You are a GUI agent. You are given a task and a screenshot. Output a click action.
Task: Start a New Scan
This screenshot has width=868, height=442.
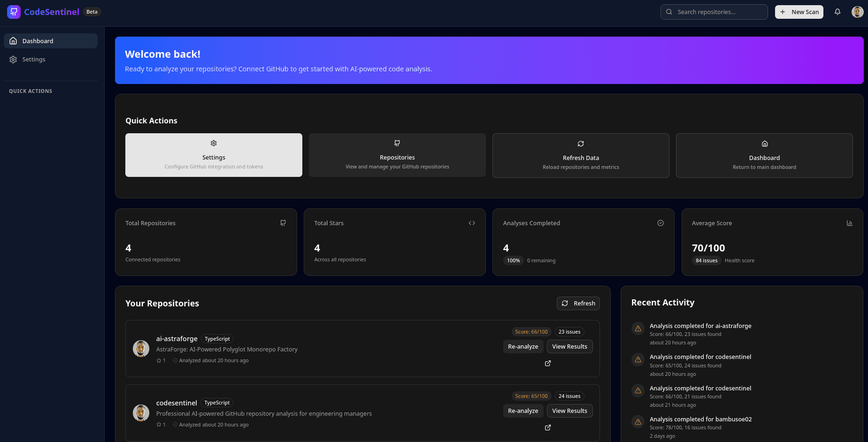click(x=799, y=12)
